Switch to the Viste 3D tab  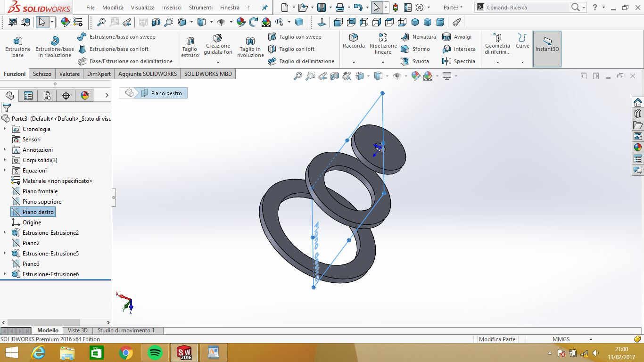77,330
